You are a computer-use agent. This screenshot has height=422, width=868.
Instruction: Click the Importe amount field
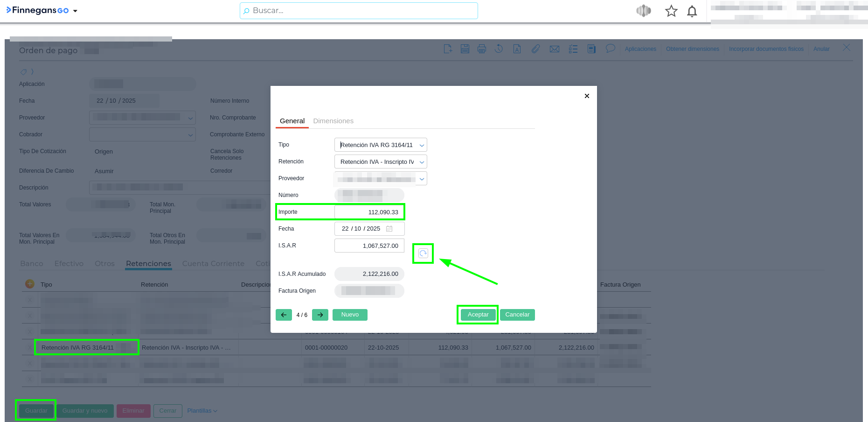(369, 212)
